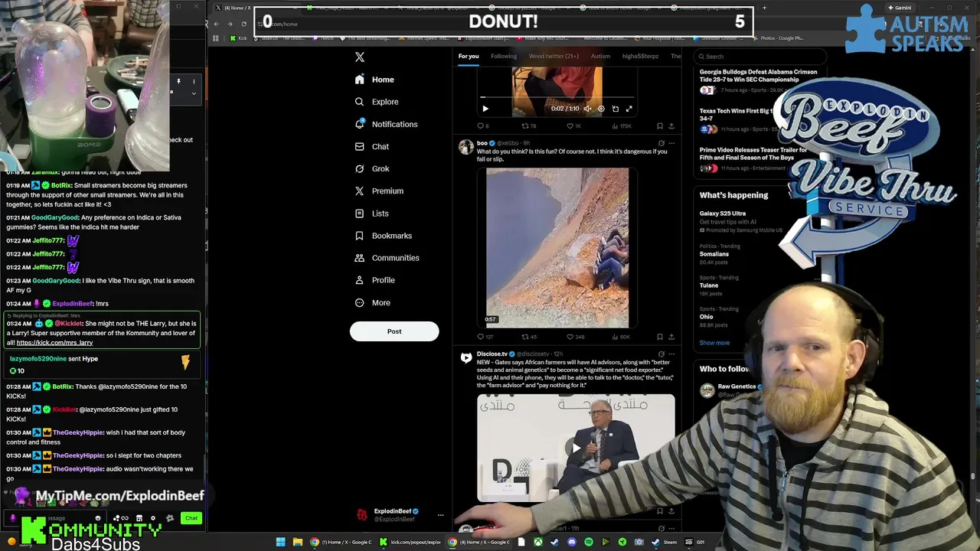This screenshot has height=551, width=980.
Task: Click repost icon showing 78
Action: [x=525, y=126]
